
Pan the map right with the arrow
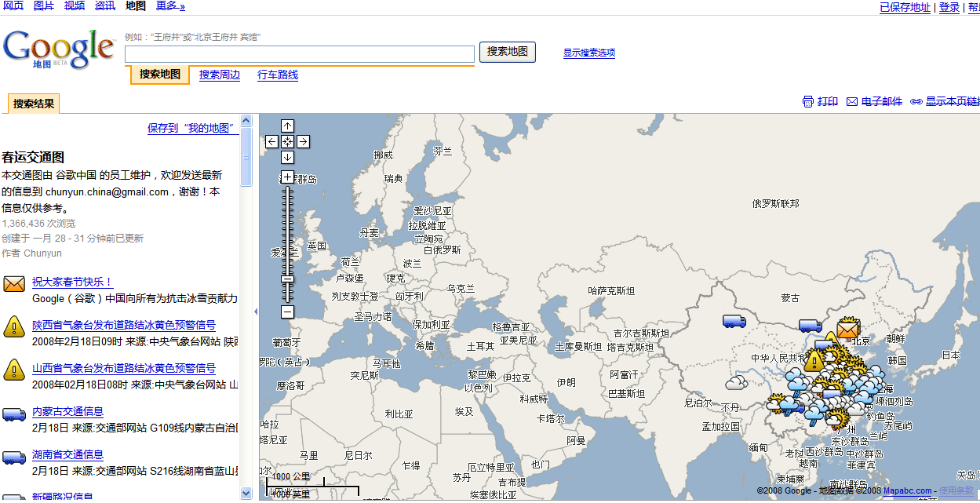click(303, 142)
